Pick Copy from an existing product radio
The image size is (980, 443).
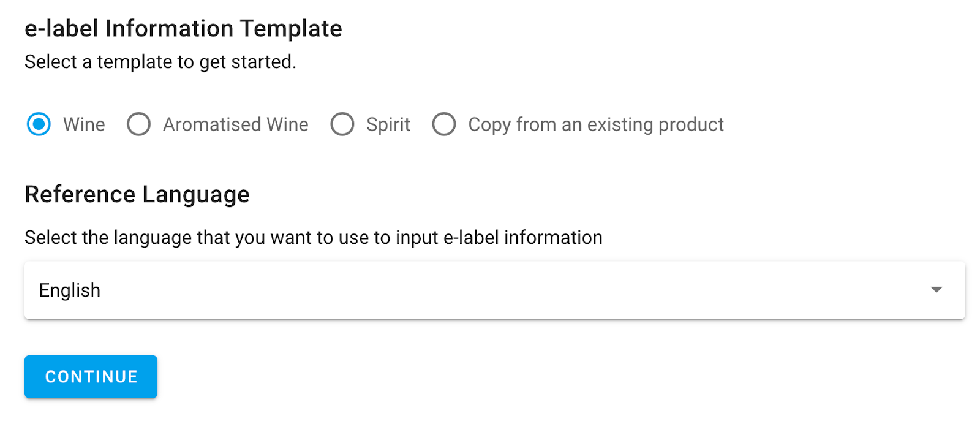point(444,124)
